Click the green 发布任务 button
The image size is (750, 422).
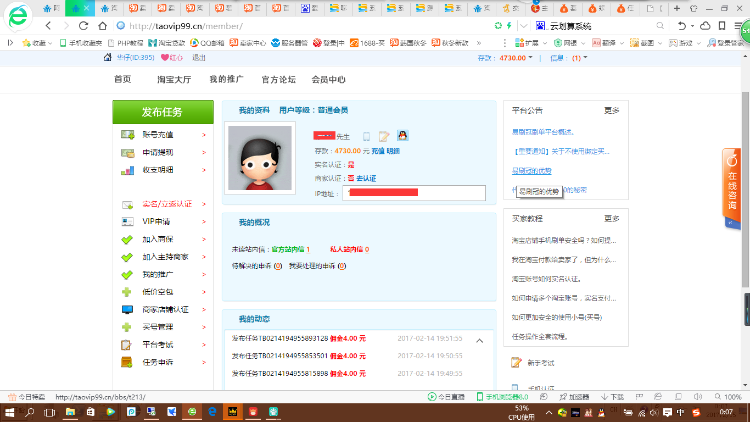[x=163, y=112]
